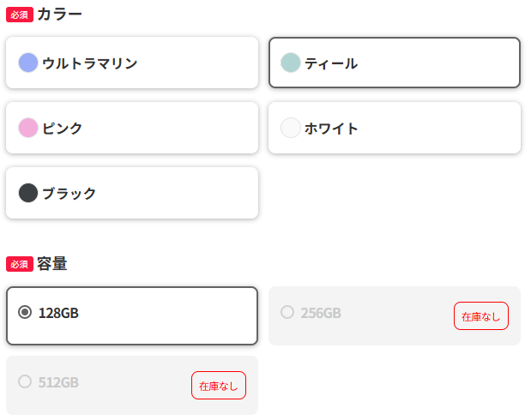Select the ピンク option label text
The image size is (531, 420).
click(x=63, y=128)
